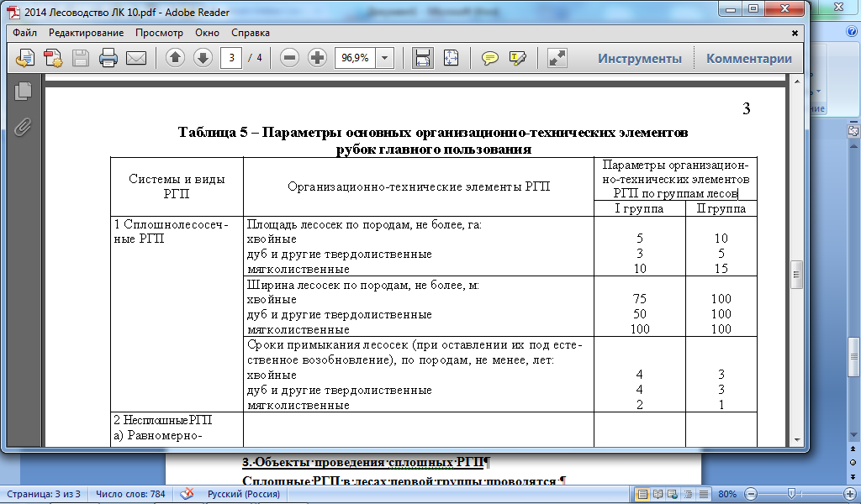This screenshot has height=504, width=861.
Task: Add sticky note comment icon
Action: pyautogui.click(x=490, y=58)
